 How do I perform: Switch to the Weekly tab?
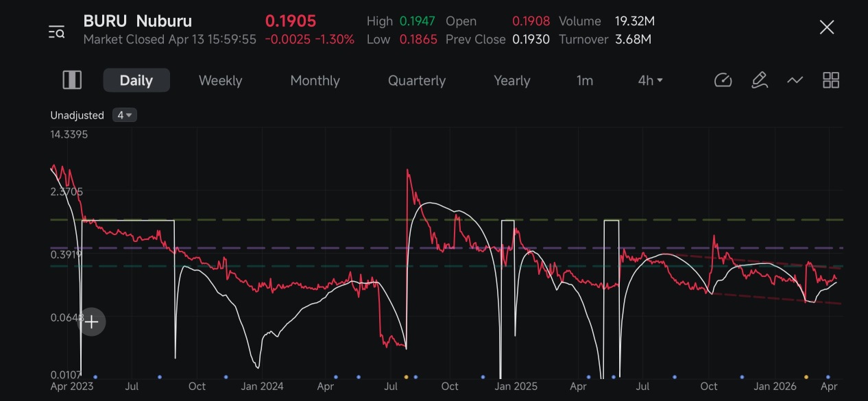click(x=220, y=80)
